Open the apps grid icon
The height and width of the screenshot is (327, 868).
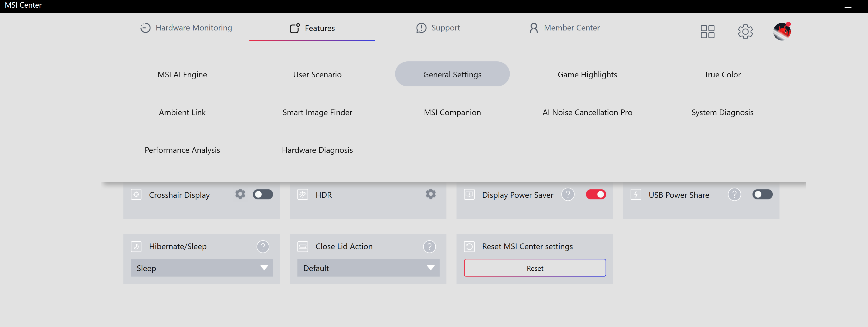tap(707, 31)
